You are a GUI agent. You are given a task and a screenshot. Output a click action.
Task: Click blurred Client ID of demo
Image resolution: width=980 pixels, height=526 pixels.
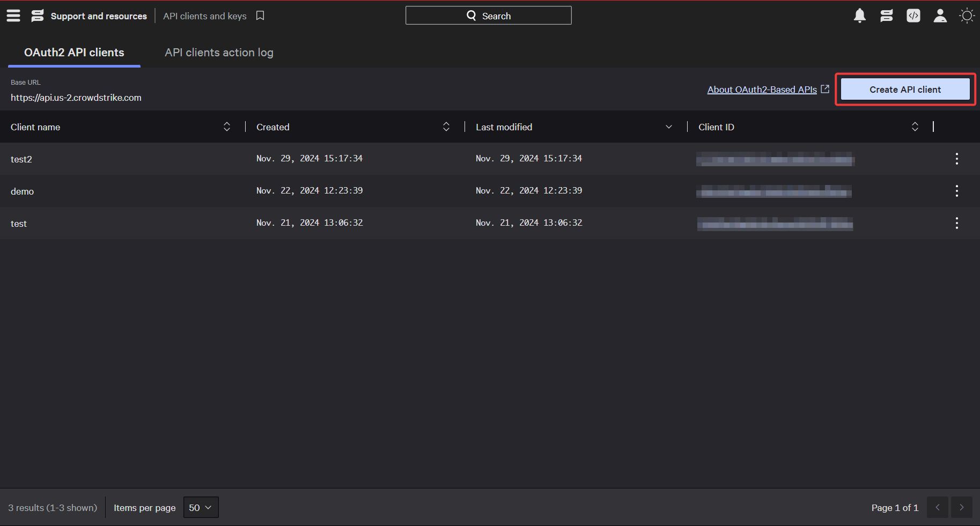(x=774, y=191)
